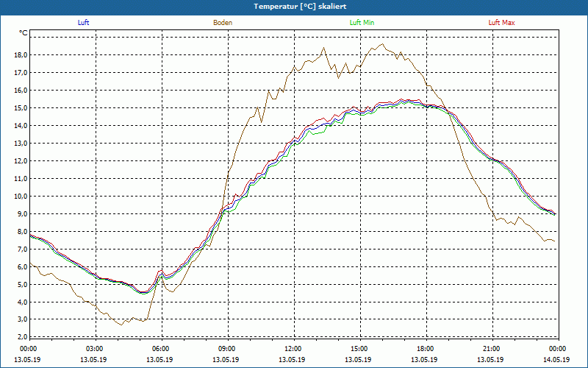
Task: Click the 14.05.19 date label
Action: click(556, 359)
